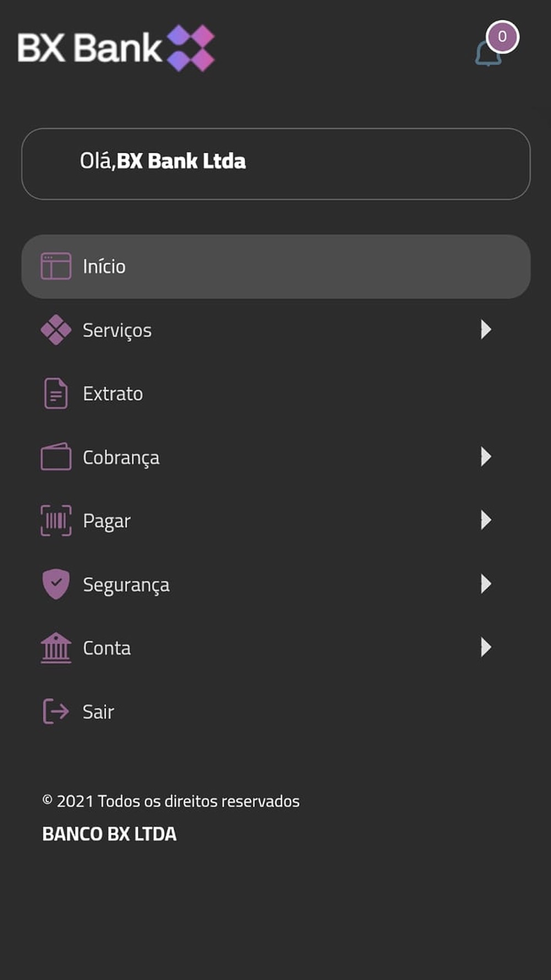The width and height of the screenshot is (551, 980).
Task: Expand the Pagar submenu arrow
Action: [x=485, y=520]
